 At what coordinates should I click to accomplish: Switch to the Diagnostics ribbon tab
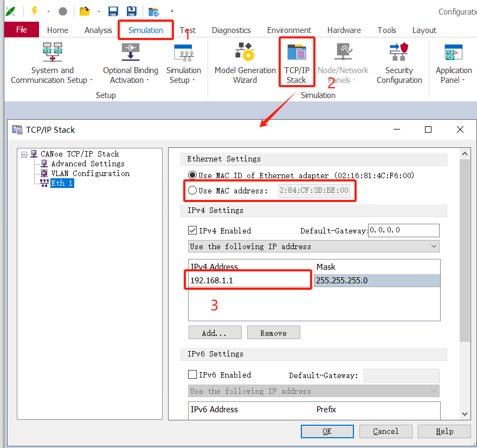231,30
